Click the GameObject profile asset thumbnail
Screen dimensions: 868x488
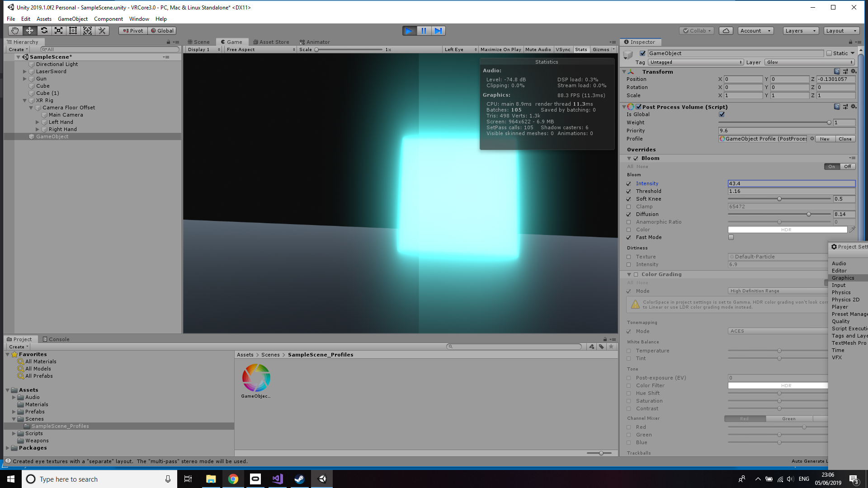256,378
